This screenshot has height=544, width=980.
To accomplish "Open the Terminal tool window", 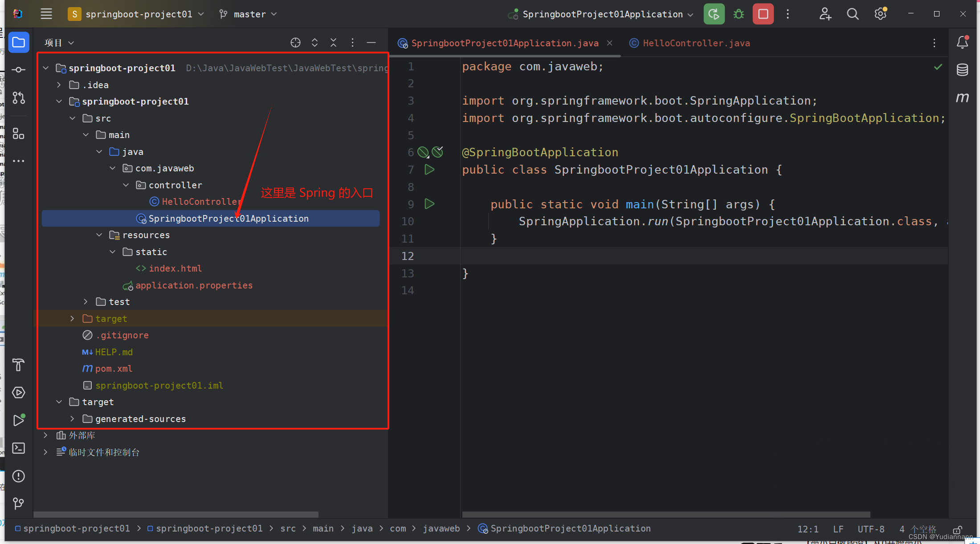I will tap(19, 448).
